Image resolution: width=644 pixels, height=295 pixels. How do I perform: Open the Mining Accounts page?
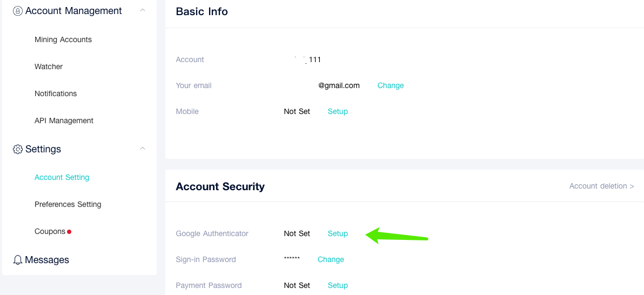tap(63, 40)
